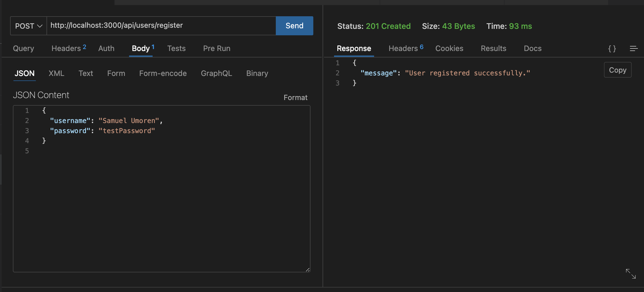The image size is (644, 292).
Task: Open the Docs tab
Action: tap(533, 48)
